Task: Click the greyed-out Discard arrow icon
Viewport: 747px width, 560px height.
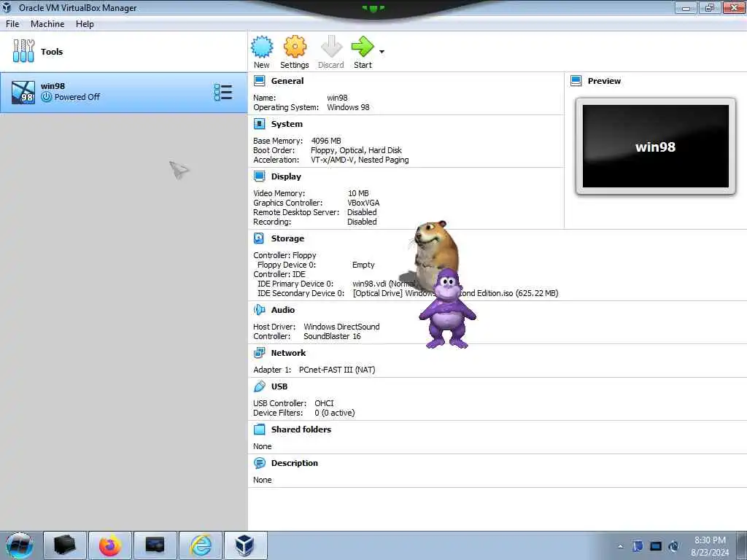Action: pos(331,47)
